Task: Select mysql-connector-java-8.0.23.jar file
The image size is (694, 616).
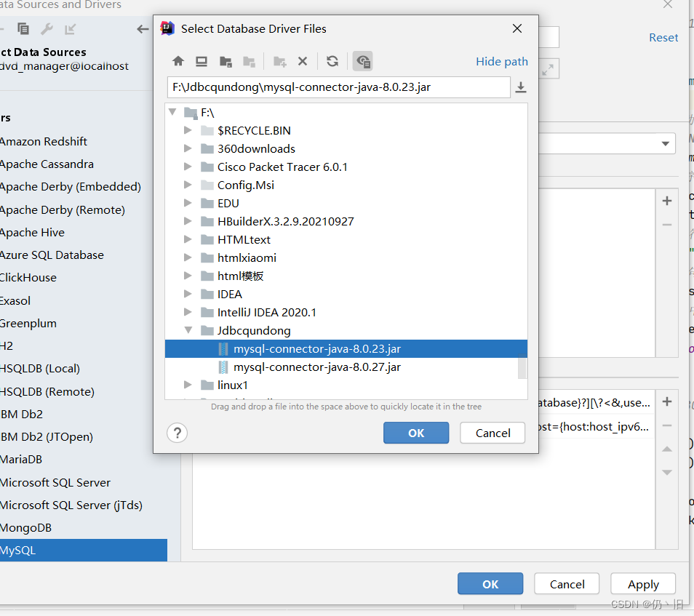Action: [346, 348]
